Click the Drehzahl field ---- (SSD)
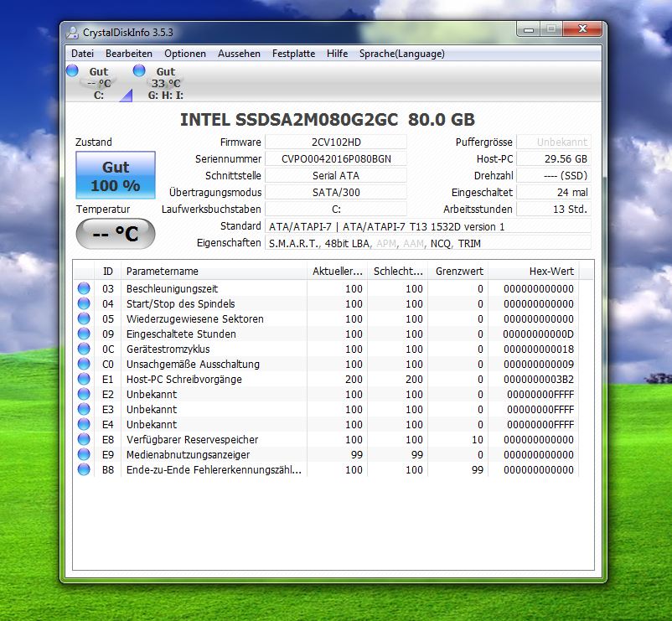 coord(554,175)
